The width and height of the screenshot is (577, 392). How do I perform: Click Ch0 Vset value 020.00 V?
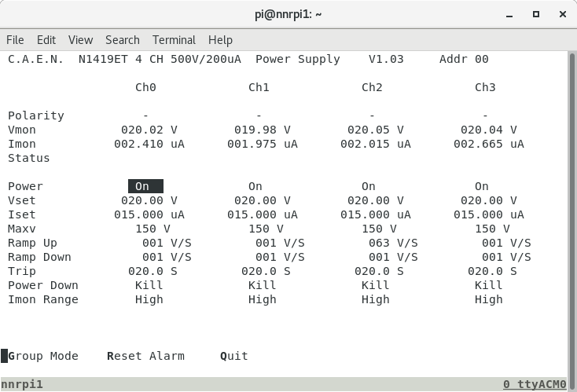(x=149, y=200)
